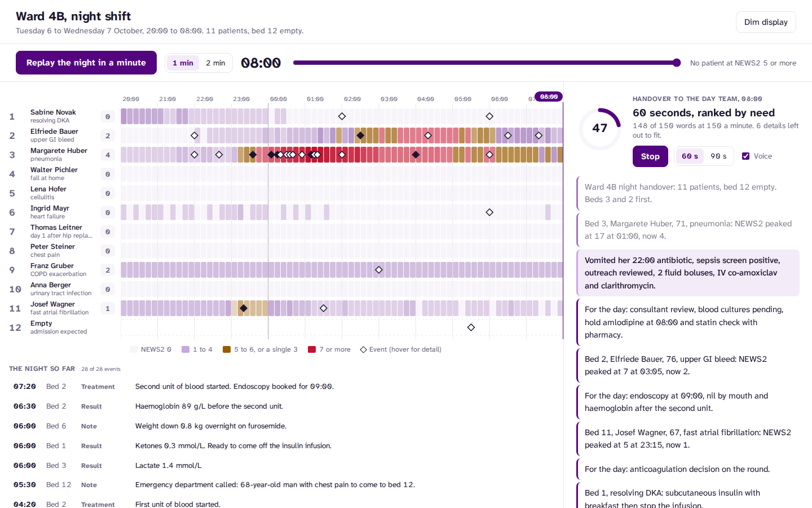This screenshot has width=812, height=508.
Task: Click Margarete Huber's 22:40 event diamond
Action: coord(219,155)
